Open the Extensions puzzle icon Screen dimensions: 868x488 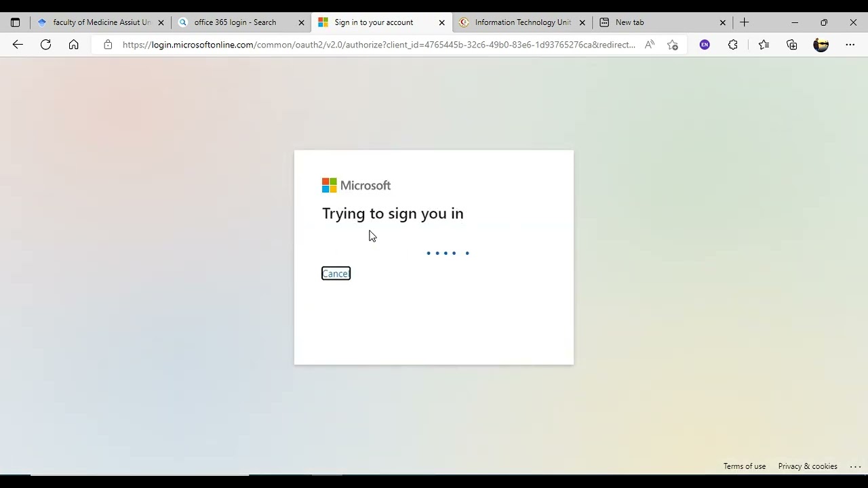pyautogui.click(x=732, y=45)
